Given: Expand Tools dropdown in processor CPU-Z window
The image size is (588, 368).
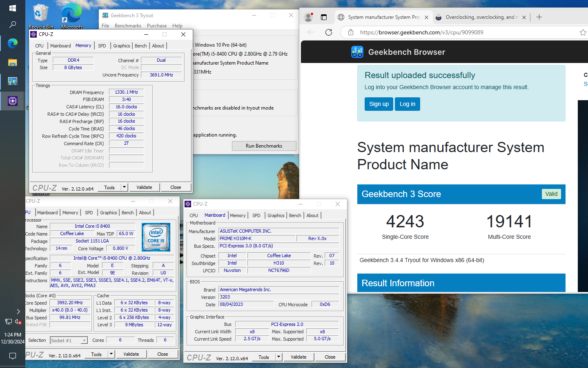Looking at the screenshot, I should pos(111,354).
